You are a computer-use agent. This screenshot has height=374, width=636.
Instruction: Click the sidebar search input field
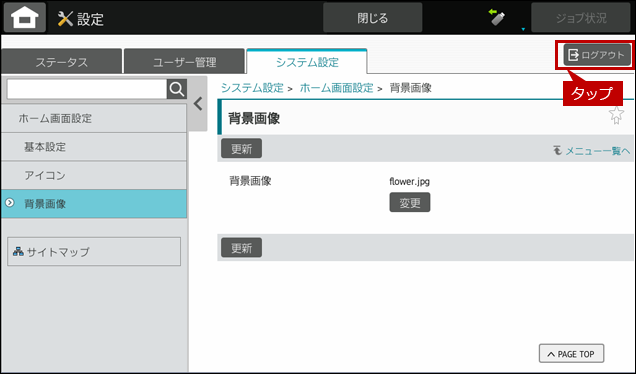[87, 89]
